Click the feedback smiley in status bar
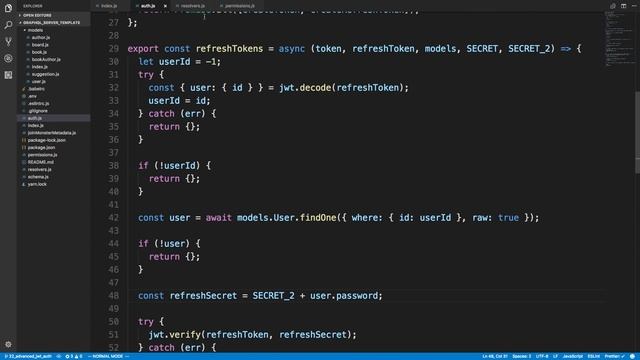 pyautogui.click(x=632, y=356)
